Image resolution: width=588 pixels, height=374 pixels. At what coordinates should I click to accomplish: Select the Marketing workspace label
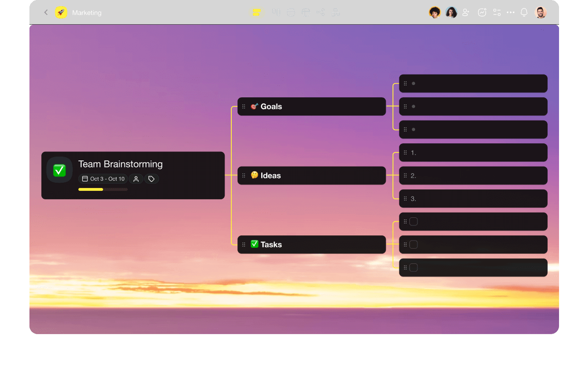(86, 13)
